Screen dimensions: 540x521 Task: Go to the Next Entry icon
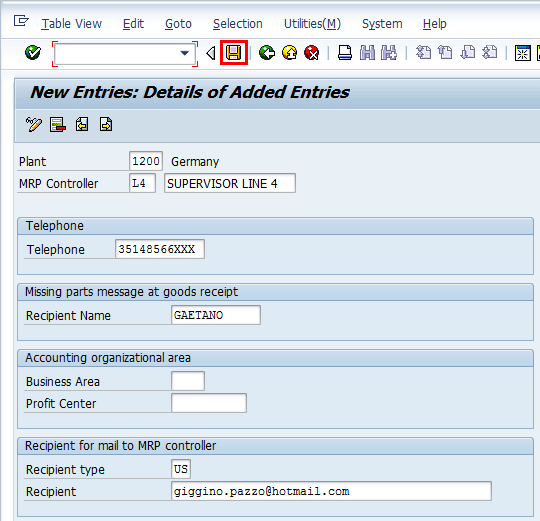(x=106, y=124)
